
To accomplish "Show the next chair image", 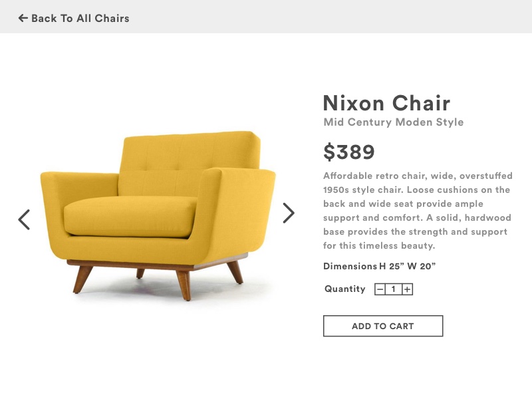I will (288, 213).
